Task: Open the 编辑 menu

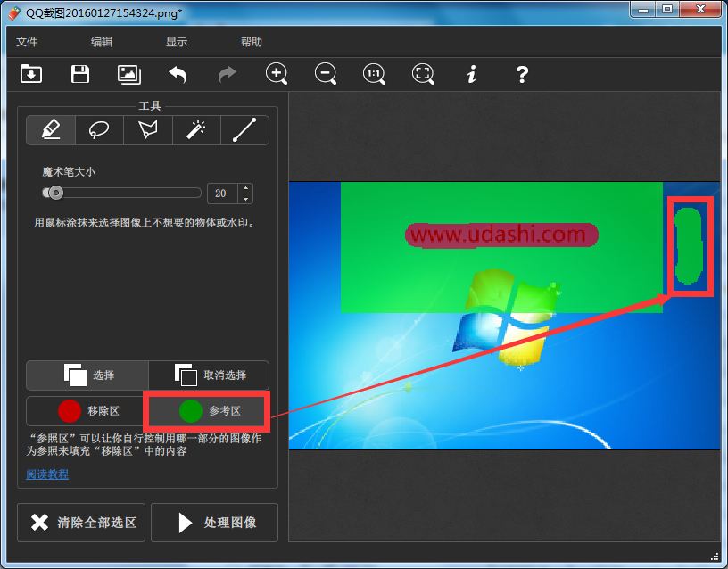Action: [x=102, y=42]
